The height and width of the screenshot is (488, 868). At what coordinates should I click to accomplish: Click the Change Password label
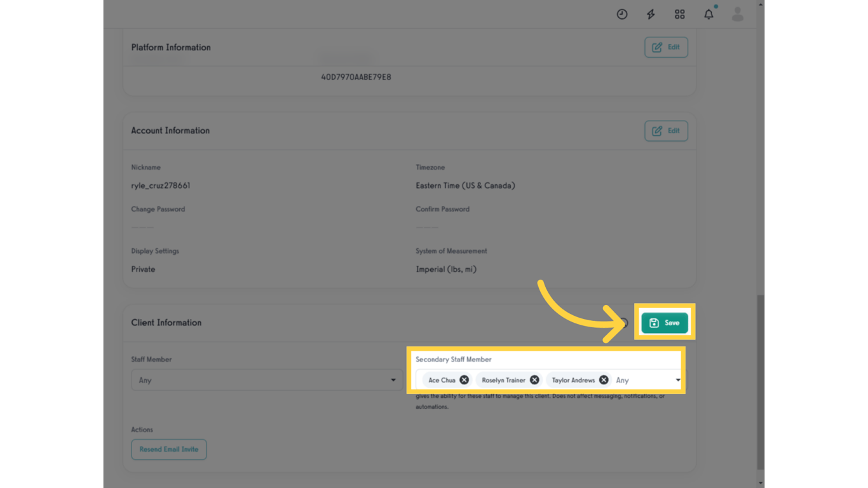click(x=158, y=209)
